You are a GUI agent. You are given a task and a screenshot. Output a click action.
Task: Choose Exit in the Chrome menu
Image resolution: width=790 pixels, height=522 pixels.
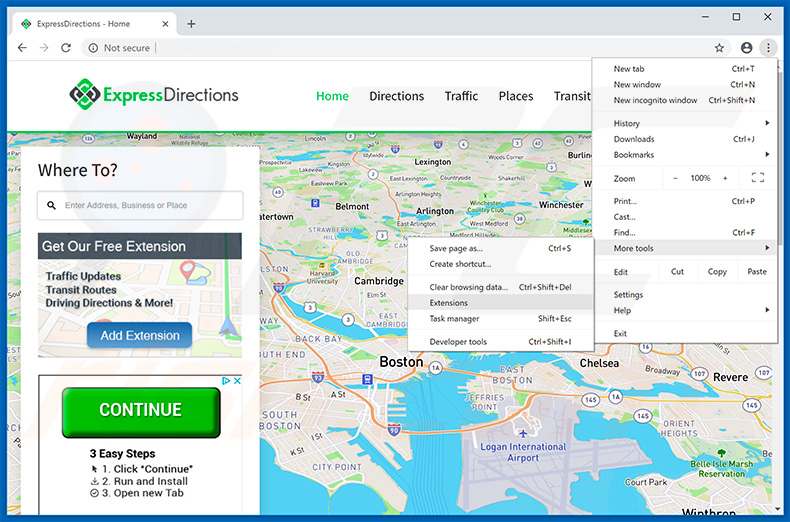point(685,333)
